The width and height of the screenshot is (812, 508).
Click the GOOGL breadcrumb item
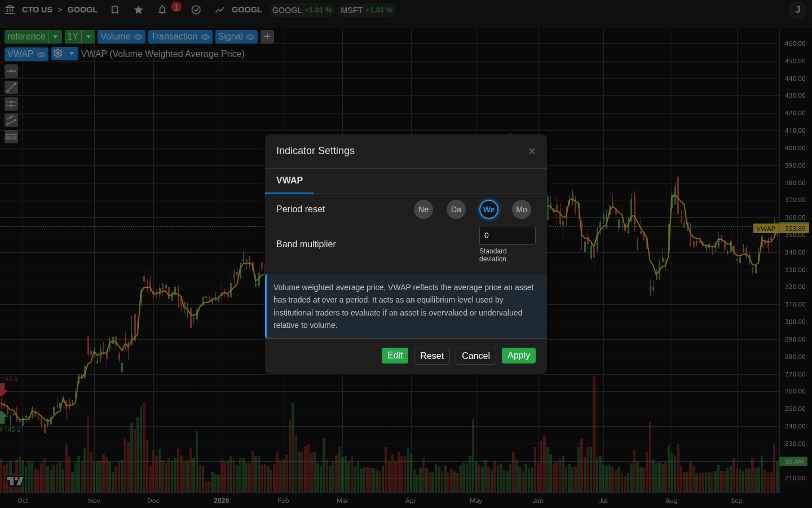click(x=82, y=10)
